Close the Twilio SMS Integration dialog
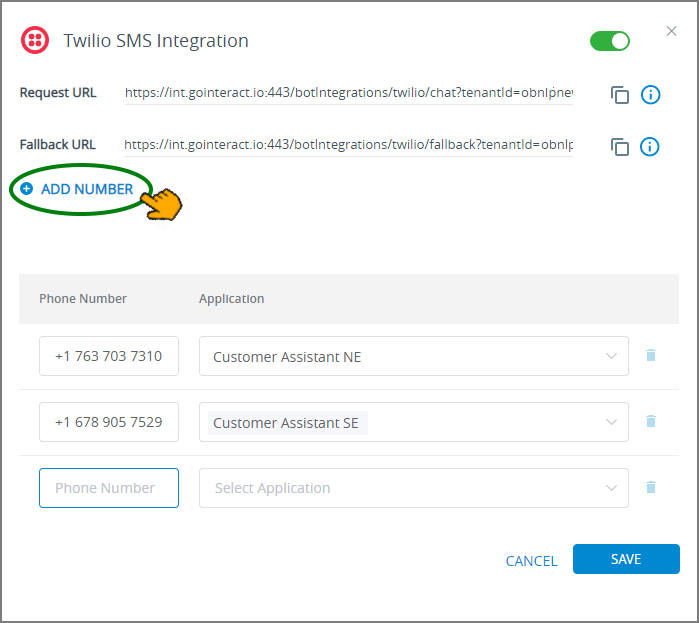Screen dimensions: 699x623 click(671, 31)
